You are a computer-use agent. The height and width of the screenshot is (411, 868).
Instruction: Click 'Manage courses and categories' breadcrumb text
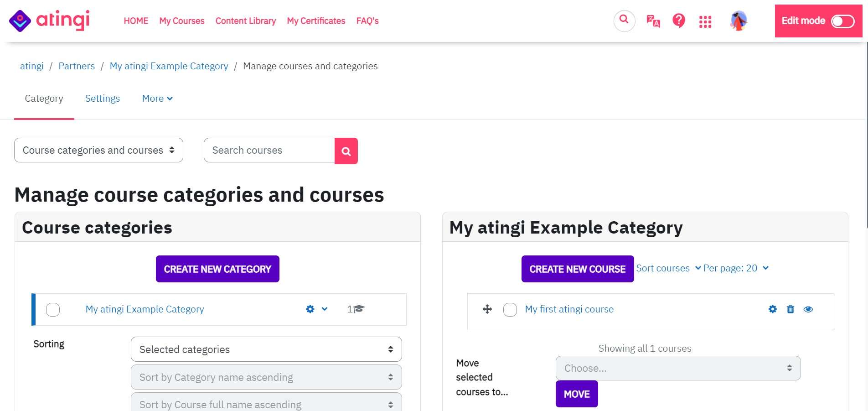click(x=310, y=66)
